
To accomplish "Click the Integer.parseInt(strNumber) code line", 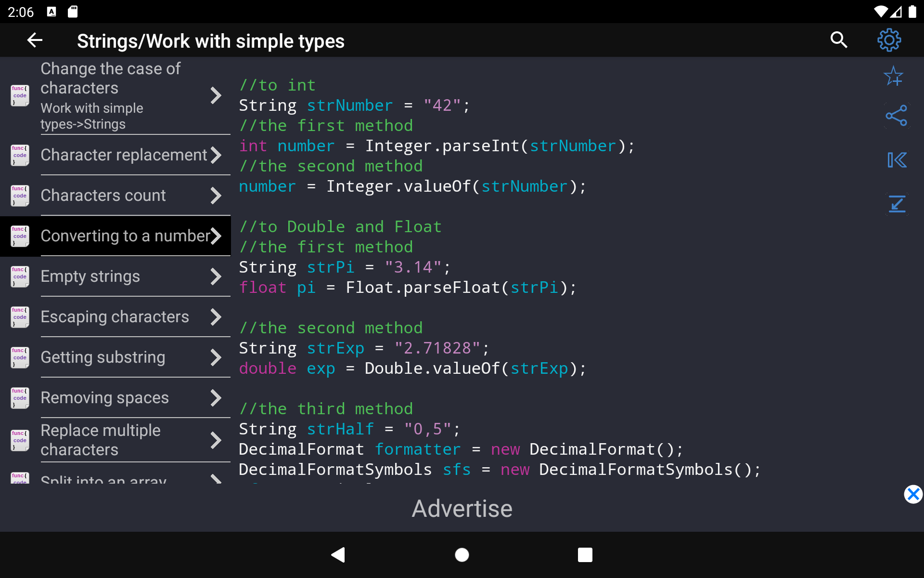I will pyautogui.click(x=437, y=146).
